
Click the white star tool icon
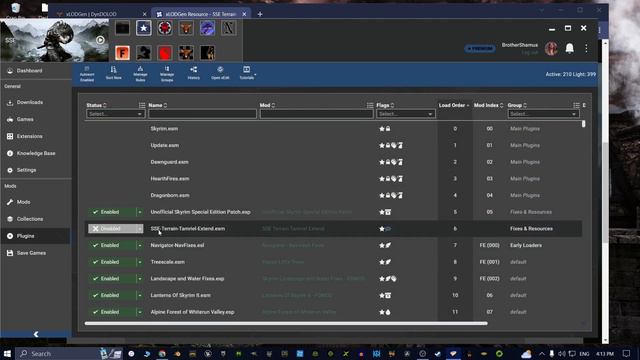(144, 28)
